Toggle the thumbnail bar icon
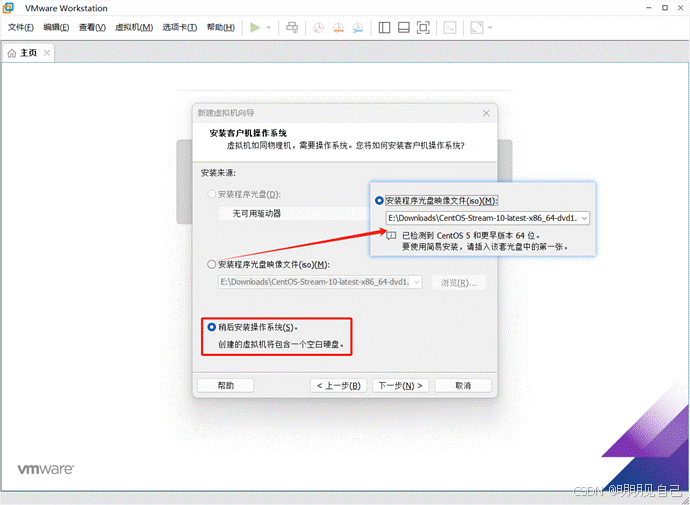This screenshot has height=505, width=690. point(404,28)
